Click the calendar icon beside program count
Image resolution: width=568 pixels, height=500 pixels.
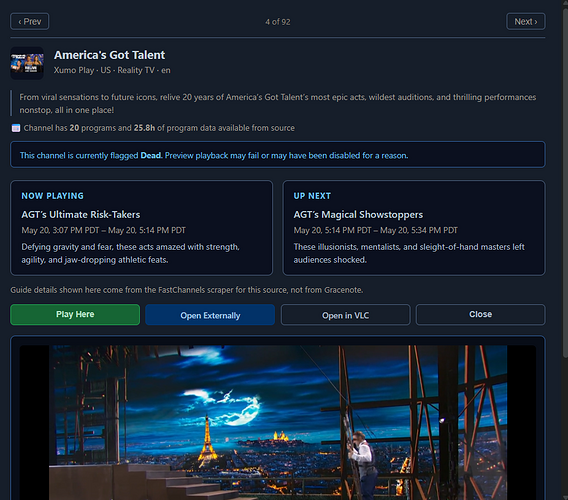[16, 128]
